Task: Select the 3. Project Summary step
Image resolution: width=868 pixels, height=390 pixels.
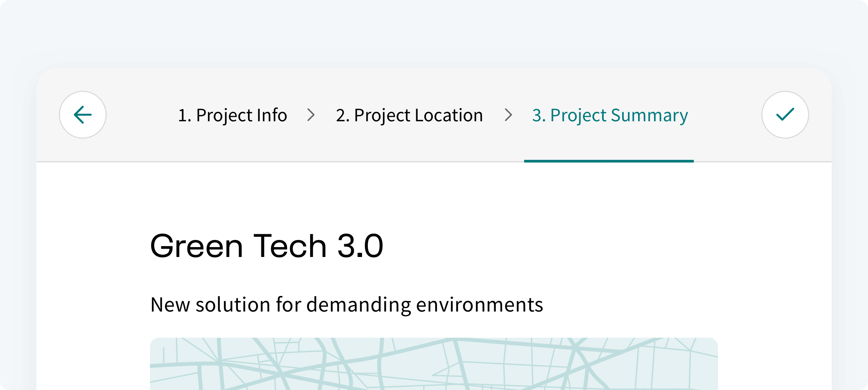Action: (610, 115)
